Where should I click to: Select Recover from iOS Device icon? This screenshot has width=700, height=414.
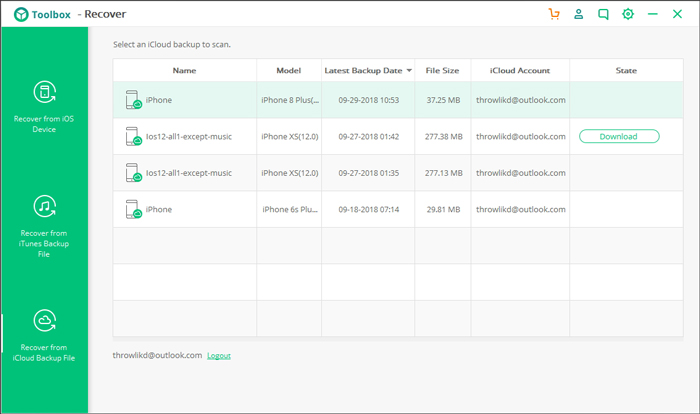point(45,92)
